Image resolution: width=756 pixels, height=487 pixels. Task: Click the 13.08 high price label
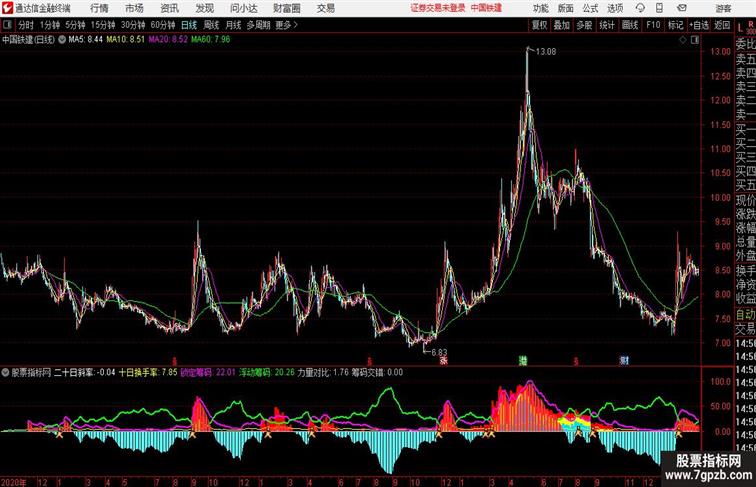click(546, 52)
